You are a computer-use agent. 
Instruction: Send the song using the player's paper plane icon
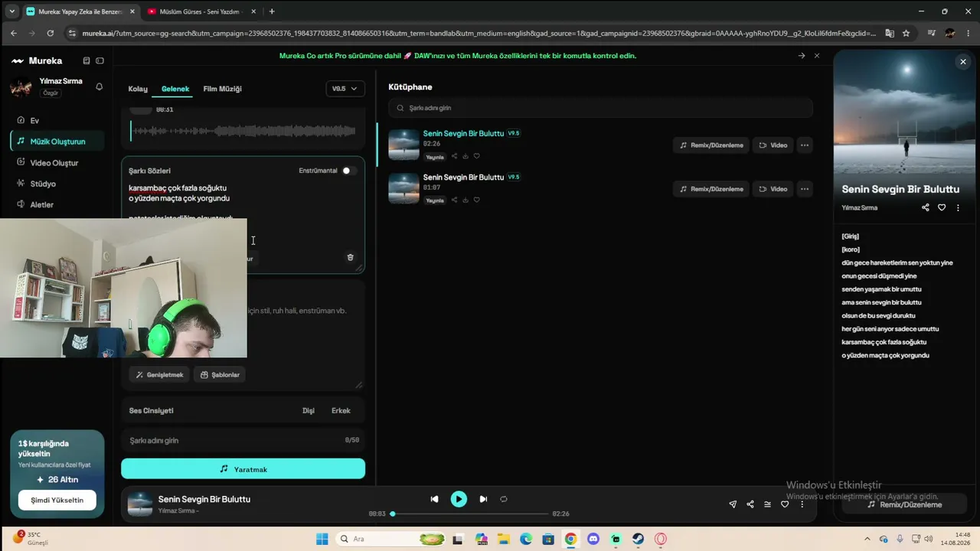point(733,504)
